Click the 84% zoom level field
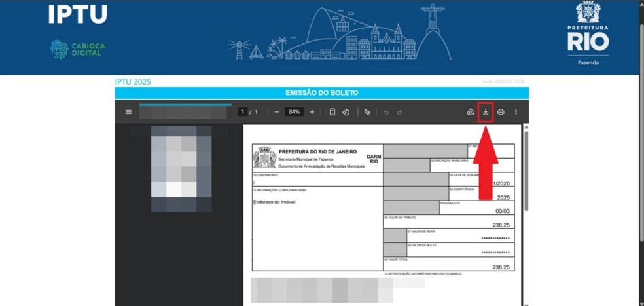644x306 pixels. 294,112
